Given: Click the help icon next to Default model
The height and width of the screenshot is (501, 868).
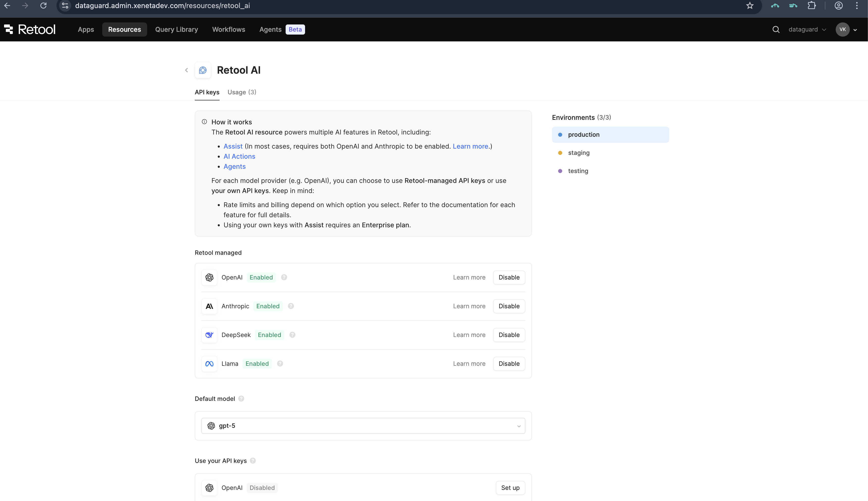Looking at the screenshot, I should pos(241,399).
